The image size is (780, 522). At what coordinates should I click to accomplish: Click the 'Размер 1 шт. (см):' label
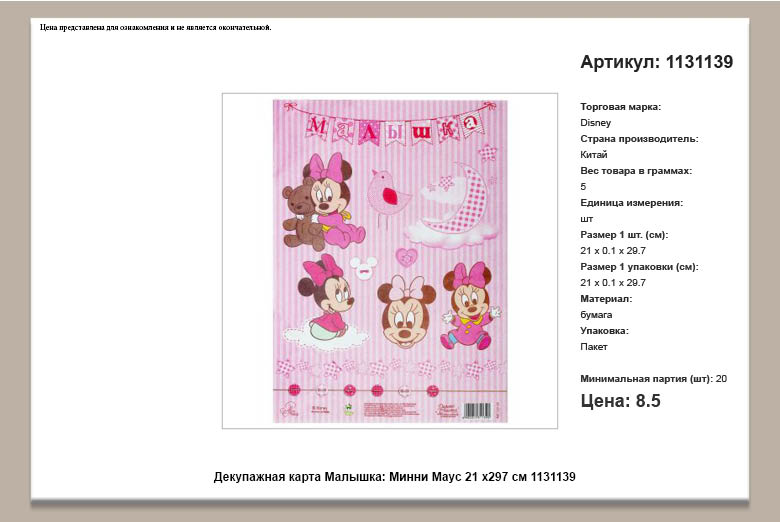pyautogui.click(x=624, y=234)
